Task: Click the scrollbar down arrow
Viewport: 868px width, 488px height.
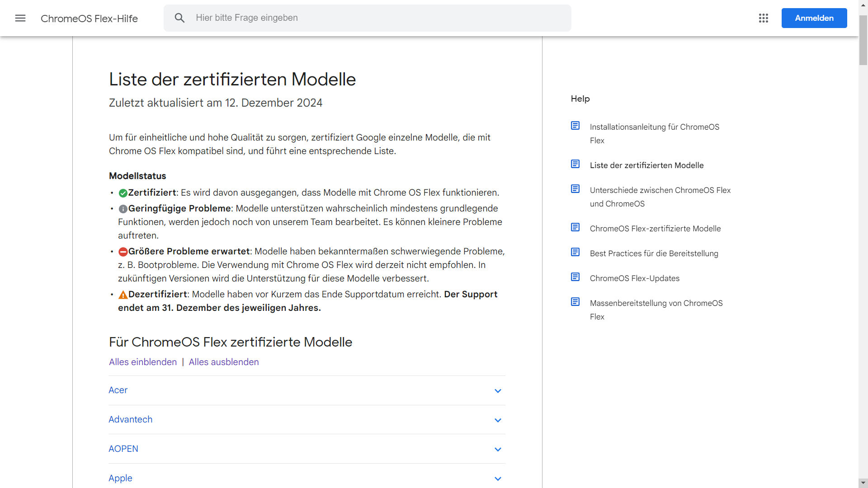Action: point(863,483)
